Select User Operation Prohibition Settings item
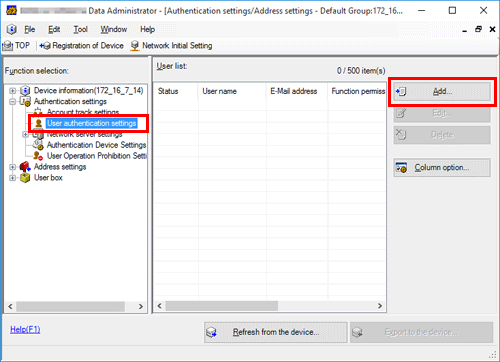 pyautogui.click(x=97, y=156)
